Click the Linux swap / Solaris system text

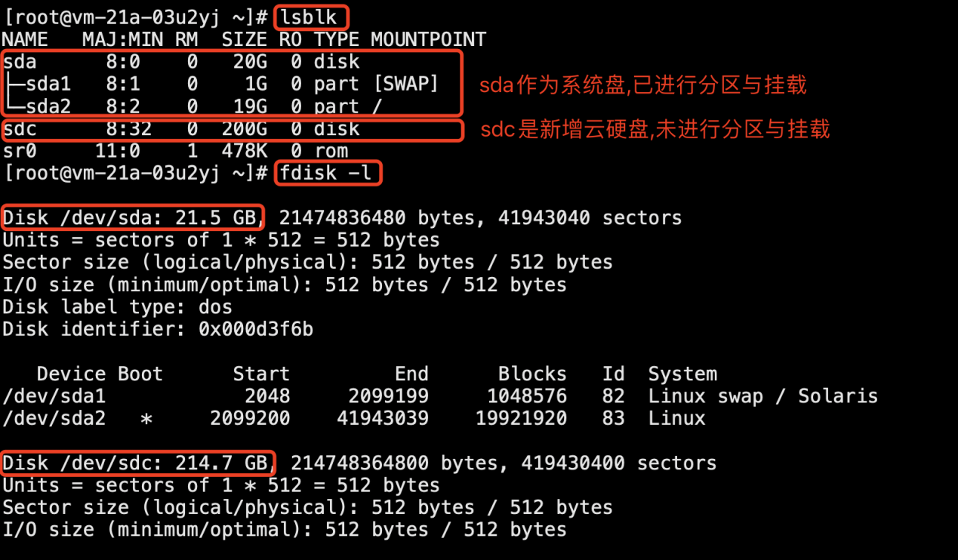[763, 396]
